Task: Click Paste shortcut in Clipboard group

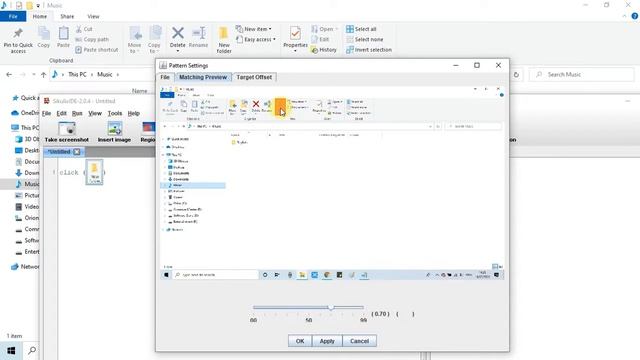Action: coord(97,49)
